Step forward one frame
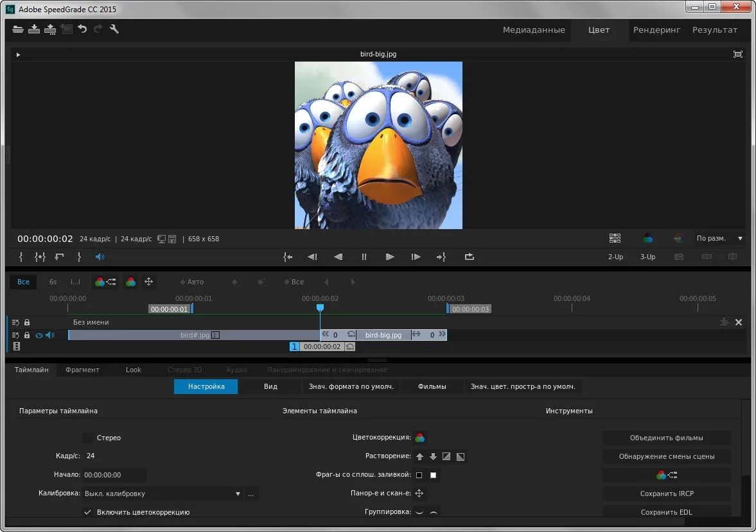 [x=416, y=257]
